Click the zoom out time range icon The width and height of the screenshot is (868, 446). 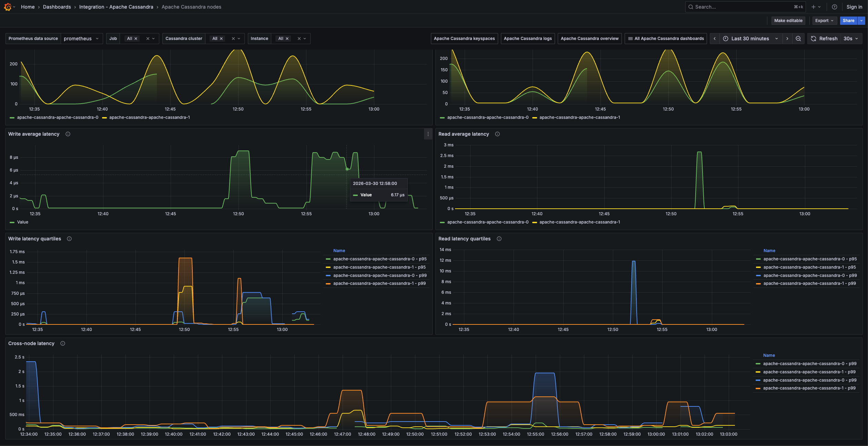[x=798, y=39]
